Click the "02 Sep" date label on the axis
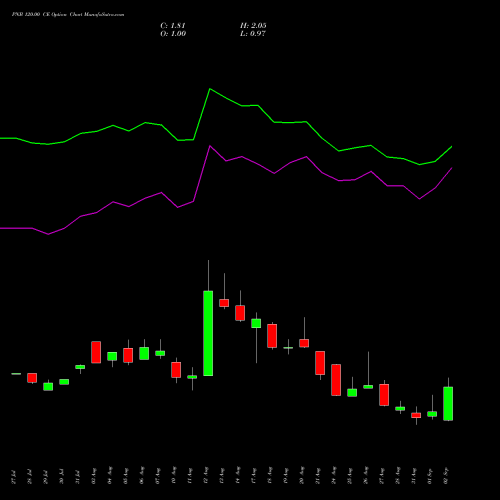 [446, 476]
